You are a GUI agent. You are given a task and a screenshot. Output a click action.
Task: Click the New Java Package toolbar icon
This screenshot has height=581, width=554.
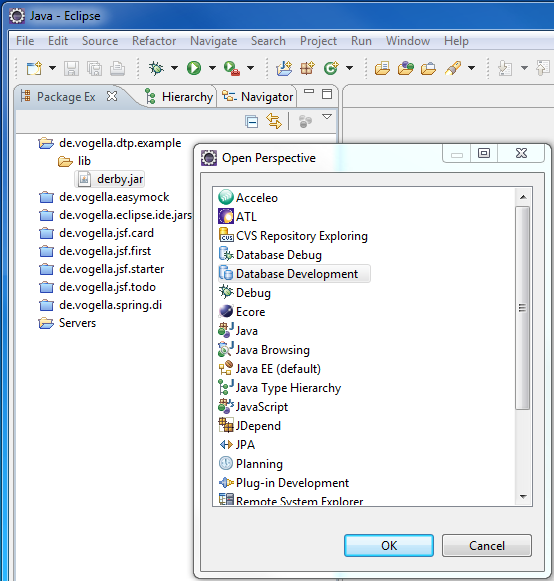click(307, 68)
